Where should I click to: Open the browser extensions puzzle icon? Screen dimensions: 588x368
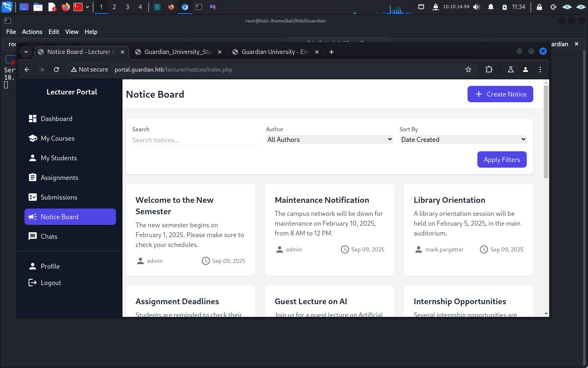point(489,70)
